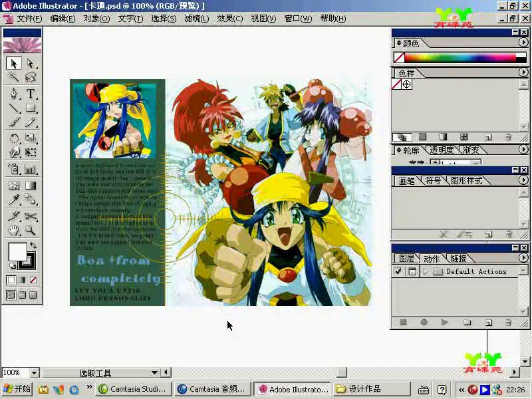Set paint mode to Color in toolbox
Screen dimensions: 532x399
(x=11, y=280)
